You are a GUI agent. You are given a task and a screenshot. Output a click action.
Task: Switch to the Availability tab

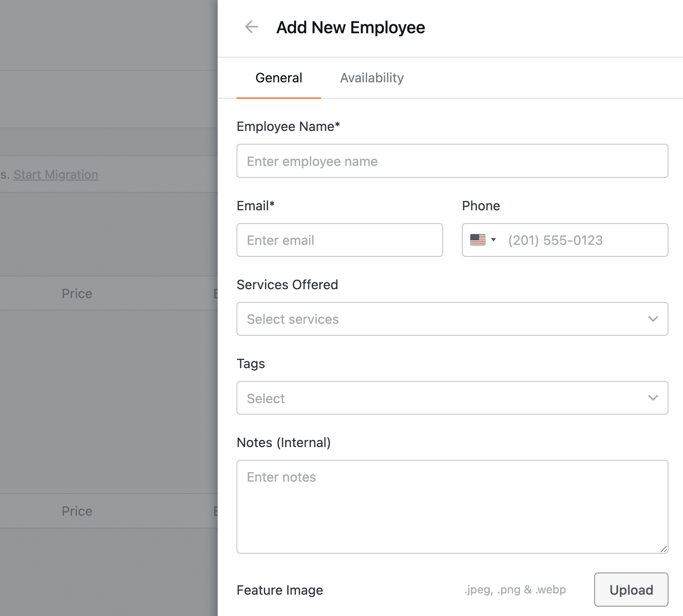pyautogui.click(x=371, y=78)
